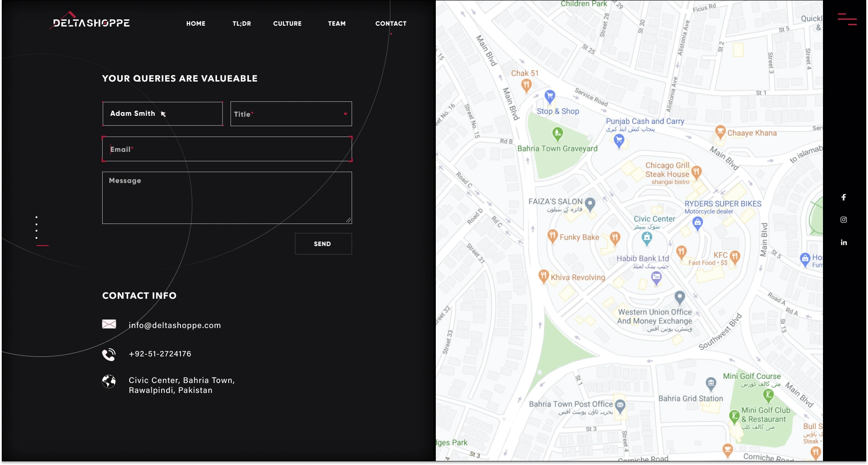The width and height of the screenshot is (868, 465).
Task: Select the KFC map pin
Action: (x=735, y=257)
